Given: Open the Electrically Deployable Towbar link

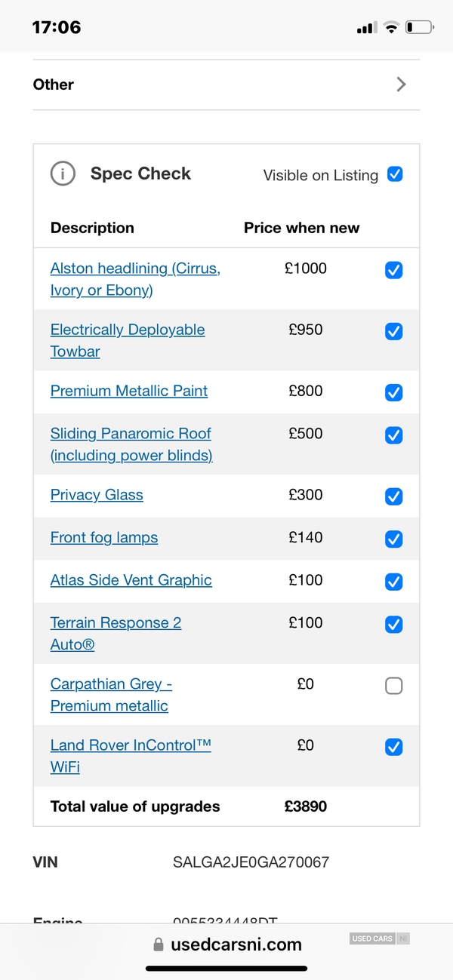Looking at the screenshot, I should click(x=128, y=340).
